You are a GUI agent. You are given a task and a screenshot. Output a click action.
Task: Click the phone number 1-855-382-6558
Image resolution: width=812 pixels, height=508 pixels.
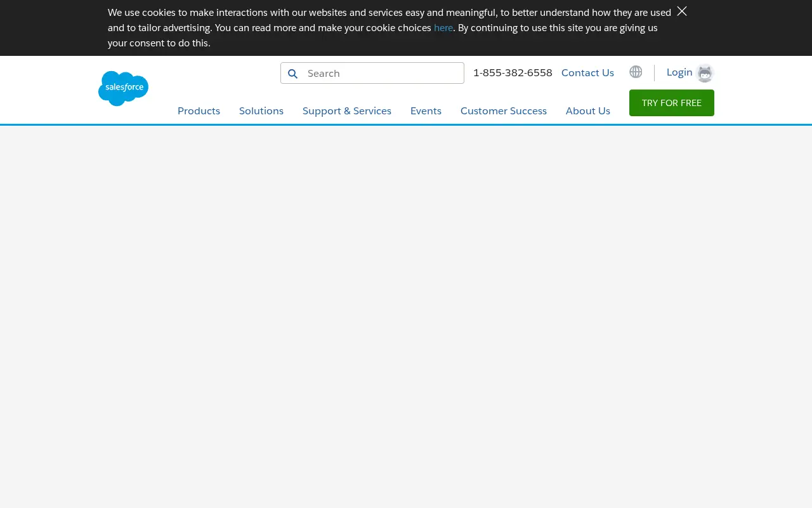513,72
